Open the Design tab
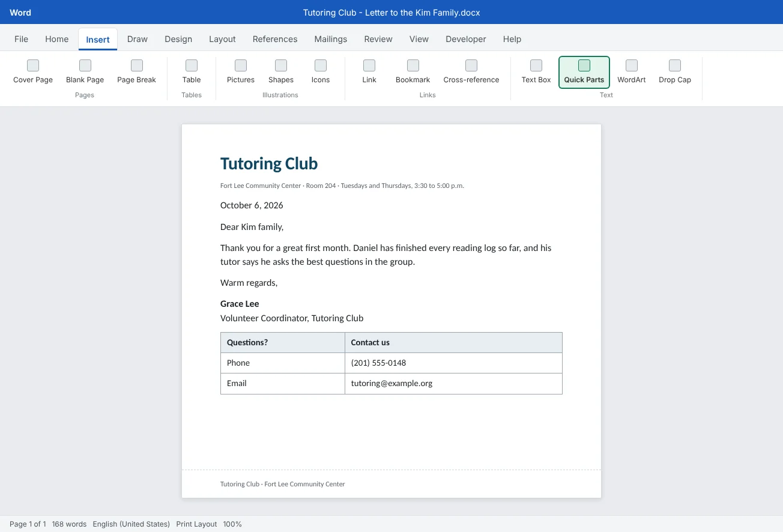This screenshot has height=532, width=783. click(x=178, y=39)
